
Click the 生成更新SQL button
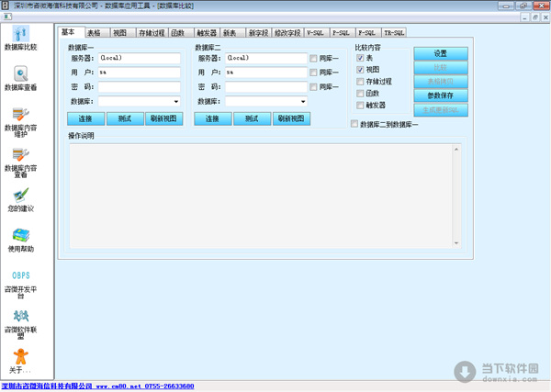(x=441, y=110)
